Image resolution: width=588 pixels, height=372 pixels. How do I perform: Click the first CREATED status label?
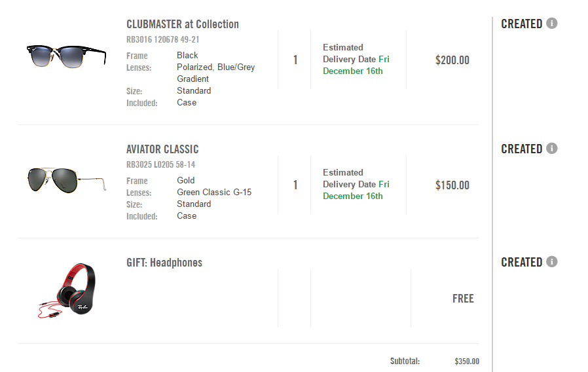pos(521,24)
